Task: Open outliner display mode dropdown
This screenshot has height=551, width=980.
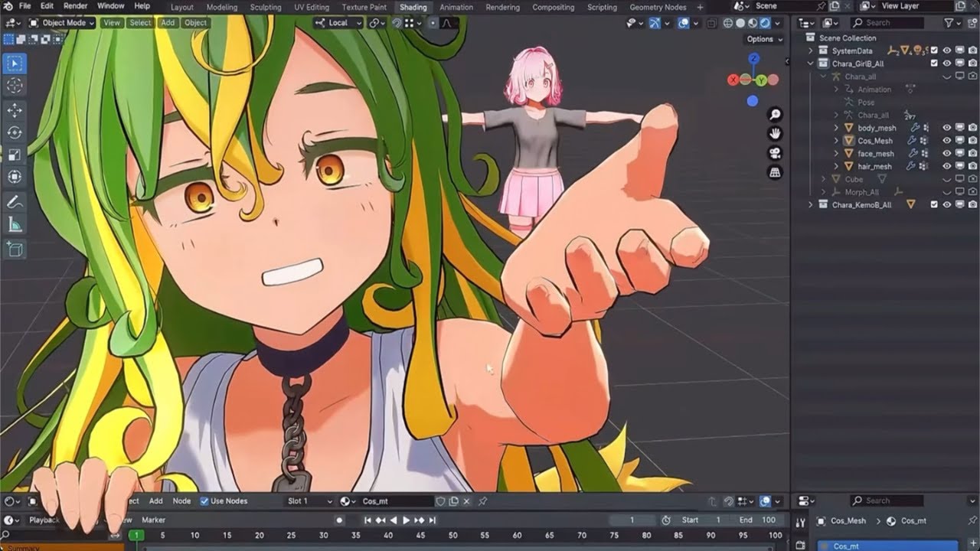Action: (831, 23)
